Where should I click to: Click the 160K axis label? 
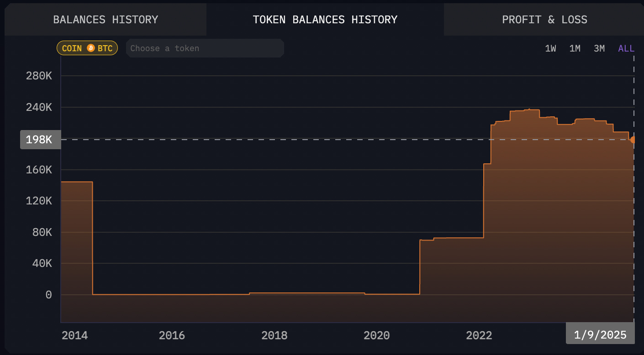pos(39,170)
